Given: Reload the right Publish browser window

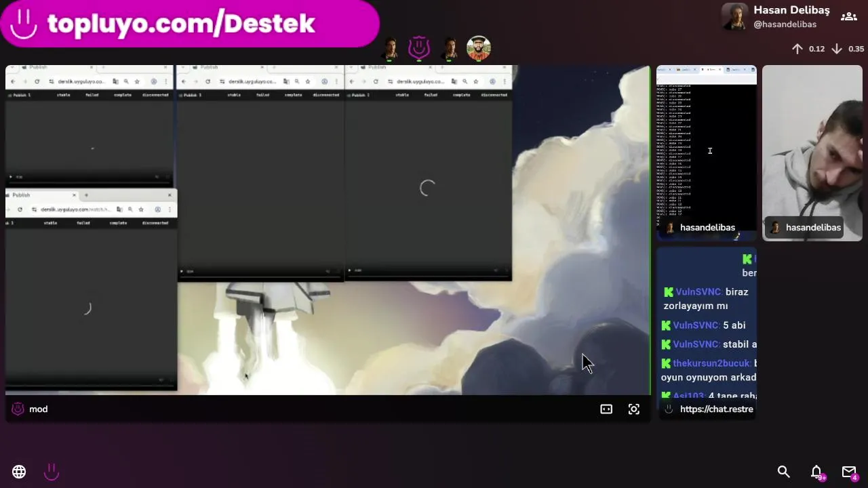Looking at the screenshot, I should 376,81.
